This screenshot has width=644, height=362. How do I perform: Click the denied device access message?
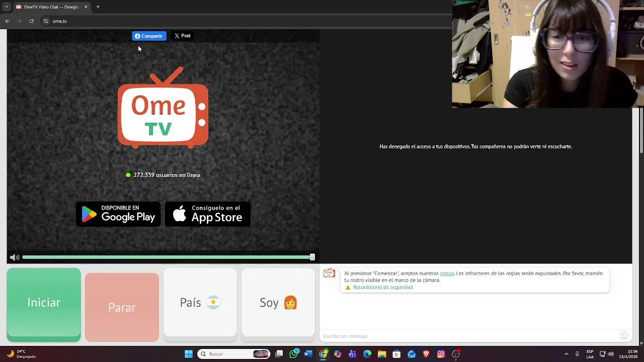[475, 146]
